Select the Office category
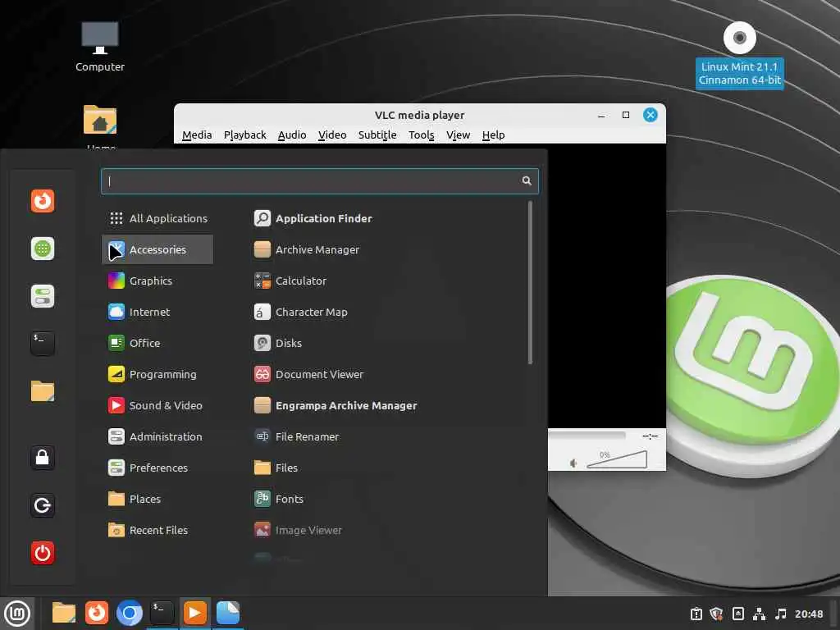Screen dimensions: 840x630 tap(157, 343)
